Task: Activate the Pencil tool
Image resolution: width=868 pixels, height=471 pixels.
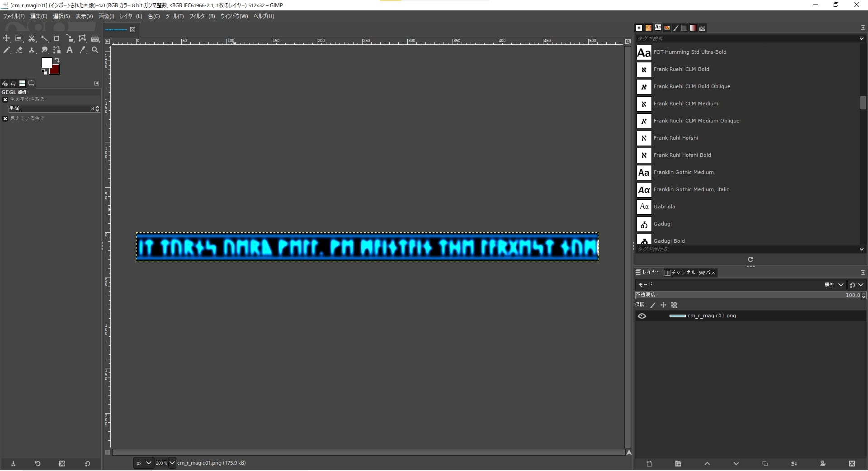Action: click(6, 50)
